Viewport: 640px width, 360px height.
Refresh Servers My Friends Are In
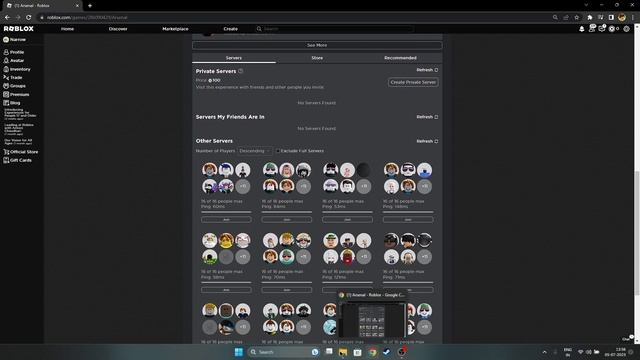click(427, 117)
